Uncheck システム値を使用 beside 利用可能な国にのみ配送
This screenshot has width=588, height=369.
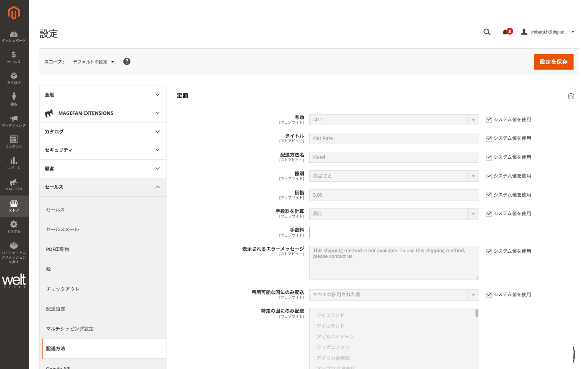pyautogui.click(x=489, y=294)
